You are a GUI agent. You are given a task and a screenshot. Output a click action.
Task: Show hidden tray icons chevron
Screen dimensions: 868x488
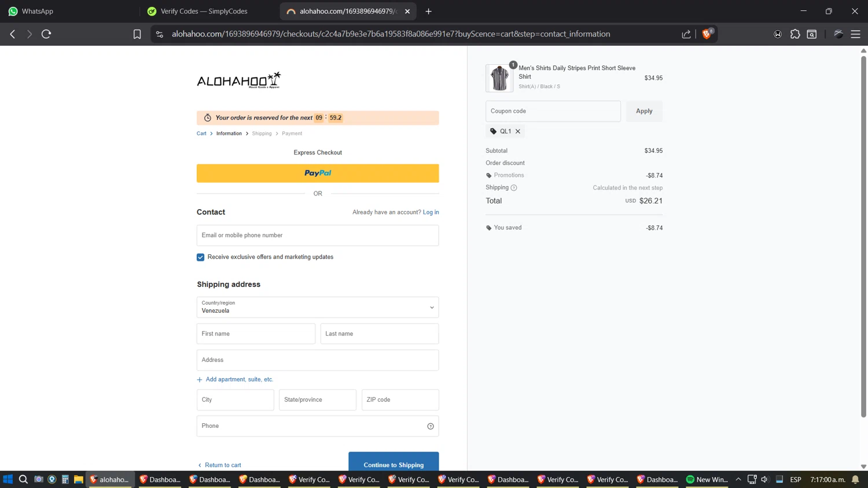click(x=738, y=479)
